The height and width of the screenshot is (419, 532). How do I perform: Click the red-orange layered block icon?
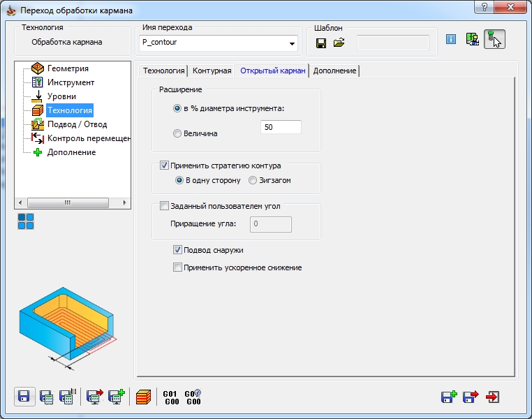pyautogui.click(x=143, y=397)
